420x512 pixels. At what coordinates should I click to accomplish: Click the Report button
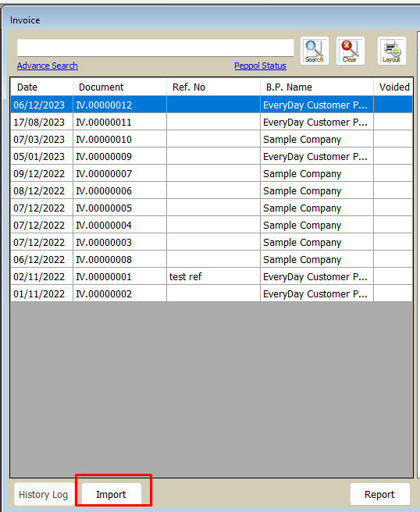[380, 494]
